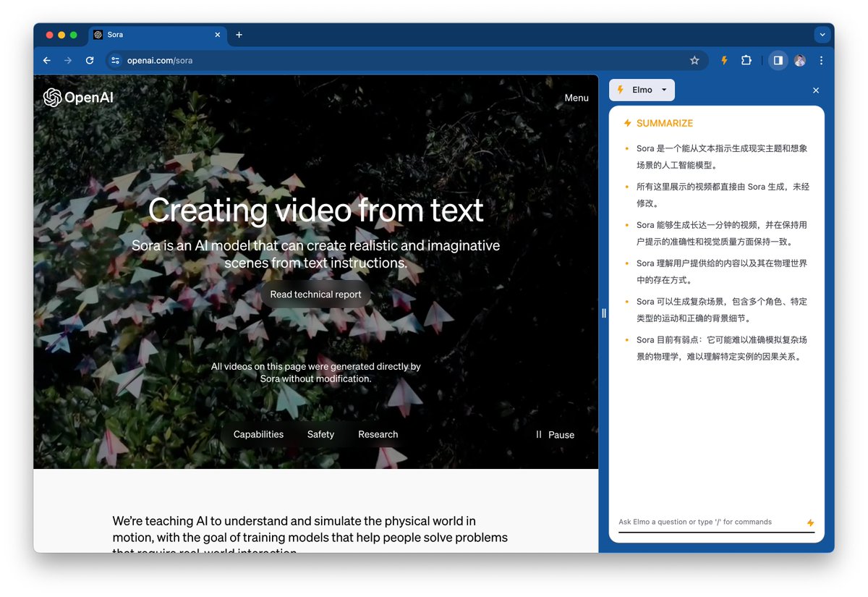Screen dimensions: 868x597
Task: Click the browser forward arrow
Action: pos(68,61)
